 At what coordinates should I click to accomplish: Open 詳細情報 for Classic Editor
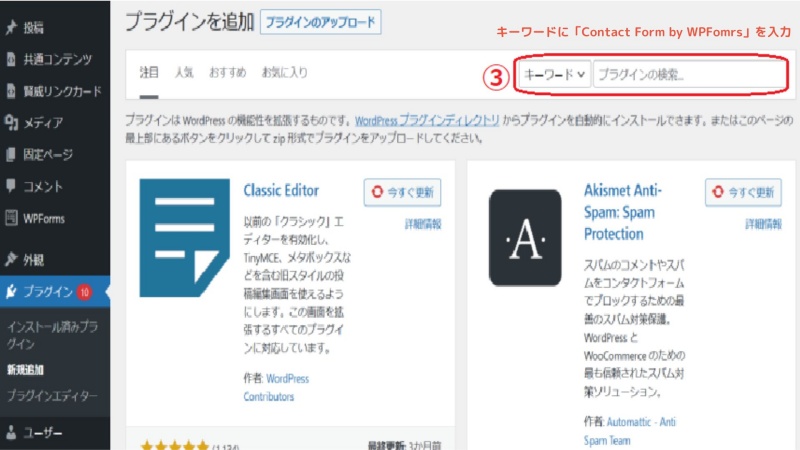423,223
